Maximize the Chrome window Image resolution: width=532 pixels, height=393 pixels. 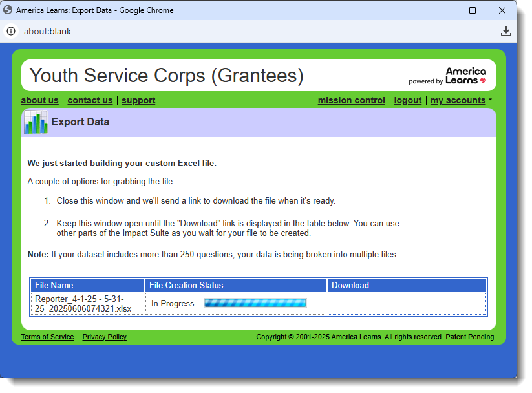(473, 10)
